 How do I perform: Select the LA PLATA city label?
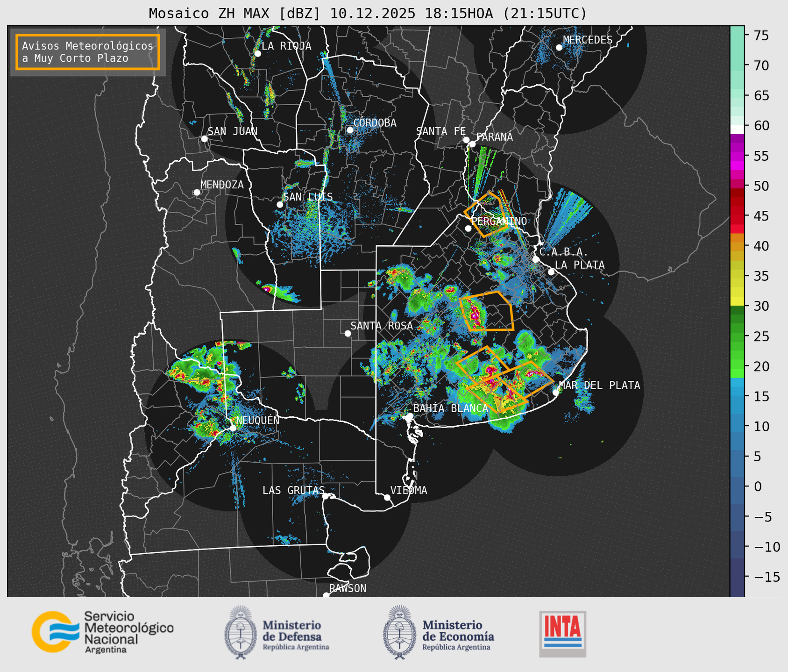click(x=580, y=265)
